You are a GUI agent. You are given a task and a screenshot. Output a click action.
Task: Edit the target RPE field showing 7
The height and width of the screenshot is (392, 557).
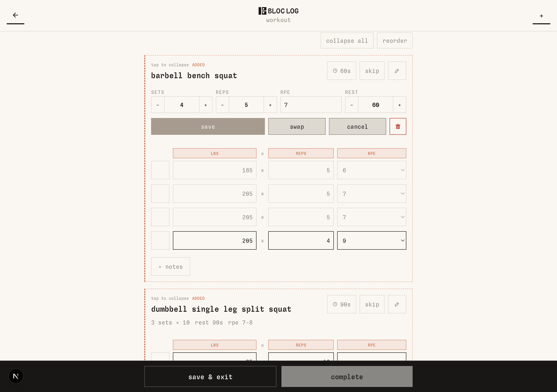coord(311,105)
